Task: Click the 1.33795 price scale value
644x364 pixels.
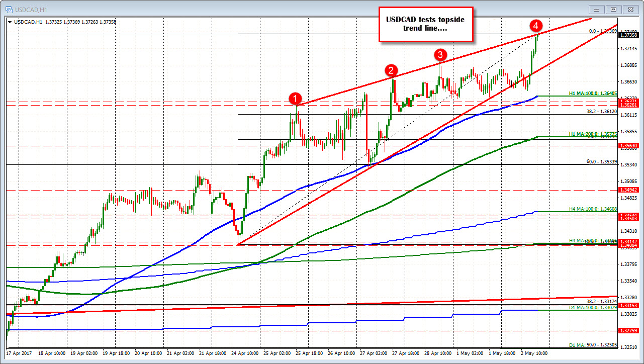Action: (629, 264)
